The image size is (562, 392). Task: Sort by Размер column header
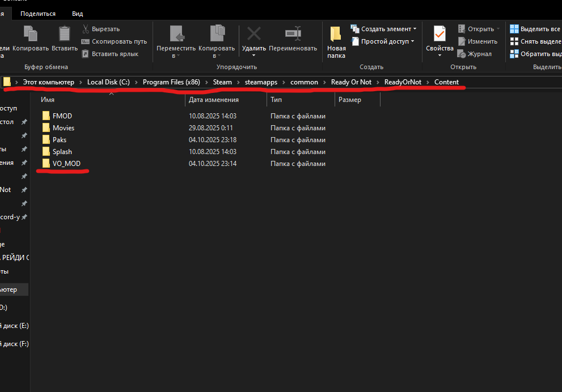(x=349, y=100)
